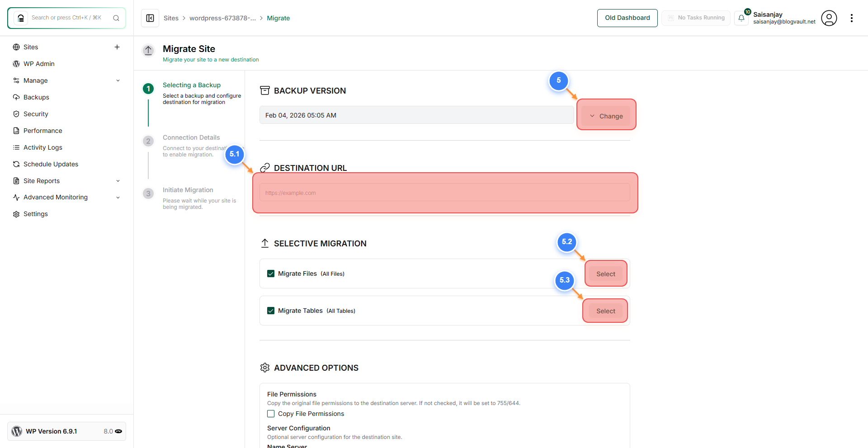
Task: Click the backup date Feb 04, 2026 field
Action: 417,115
